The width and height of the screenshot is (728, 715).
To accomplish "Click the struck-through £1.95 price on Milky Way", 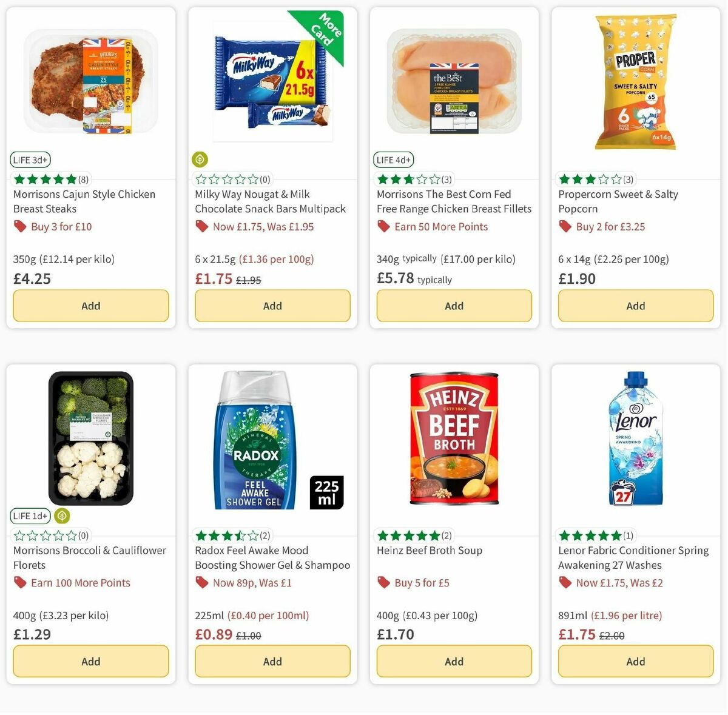I will [249, 280].
